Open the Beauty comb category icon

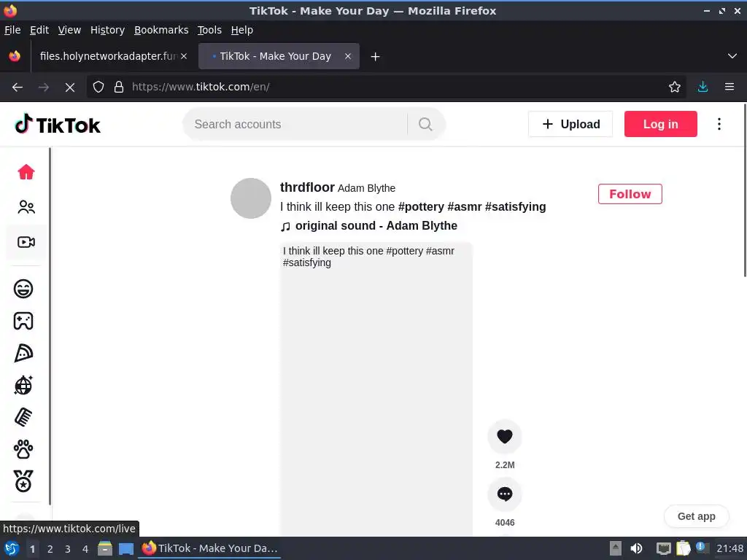point(23,417)
